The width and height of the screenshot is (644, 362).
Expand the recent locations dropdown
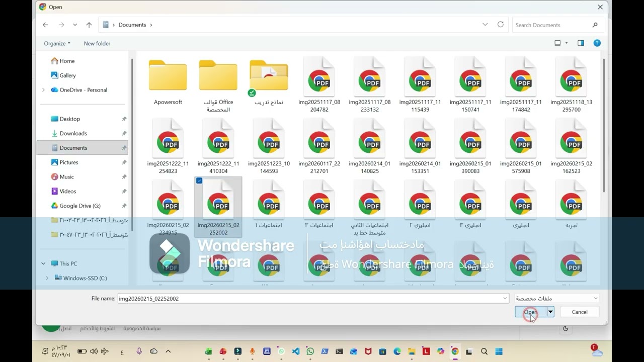click(x=75, y=25)
